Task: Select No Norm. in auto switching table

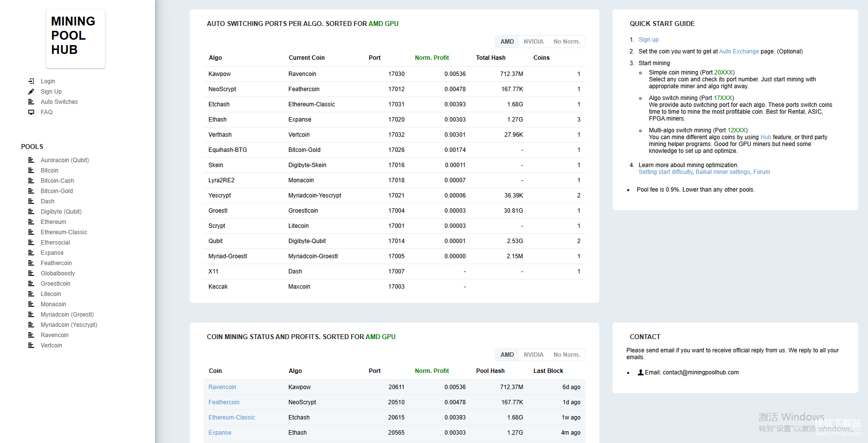Action: [x=566, y=42]
